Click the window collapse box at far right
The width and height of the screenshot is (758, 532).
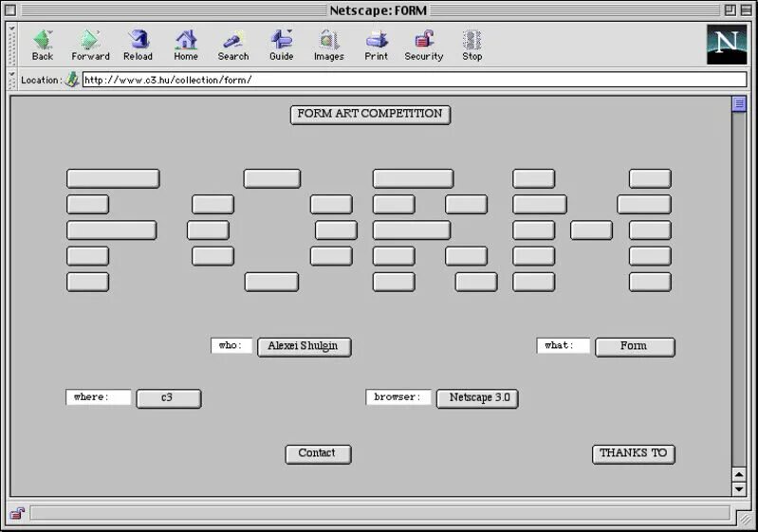(746, 10)
